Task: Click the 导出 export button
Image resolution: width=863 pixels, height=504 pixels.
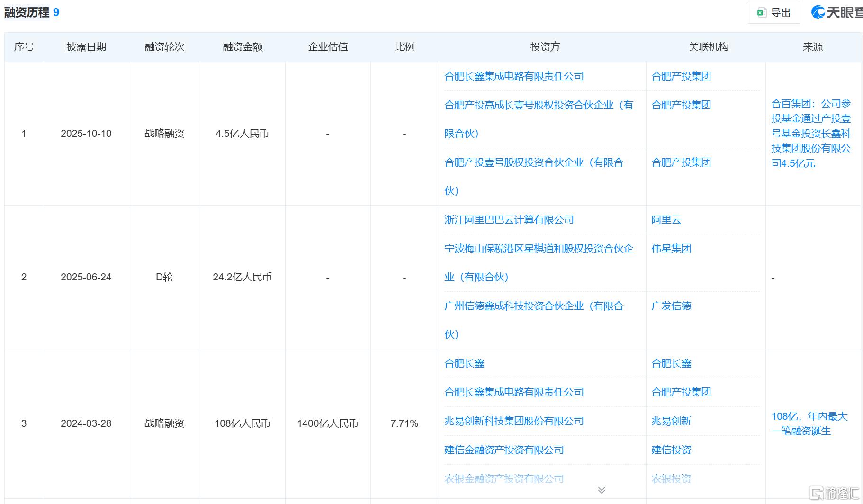Action: click(x=773, y=13)
